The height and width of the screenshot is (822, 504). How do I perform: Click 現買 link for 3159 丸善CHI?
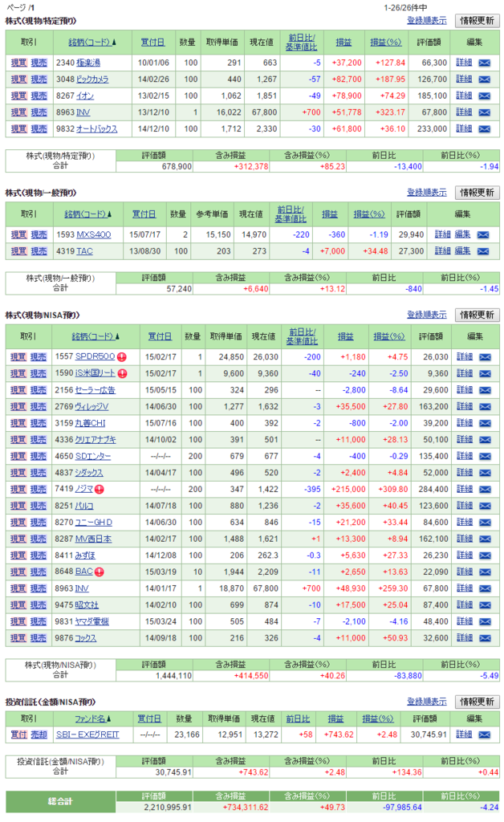click(x=18, y=424)
